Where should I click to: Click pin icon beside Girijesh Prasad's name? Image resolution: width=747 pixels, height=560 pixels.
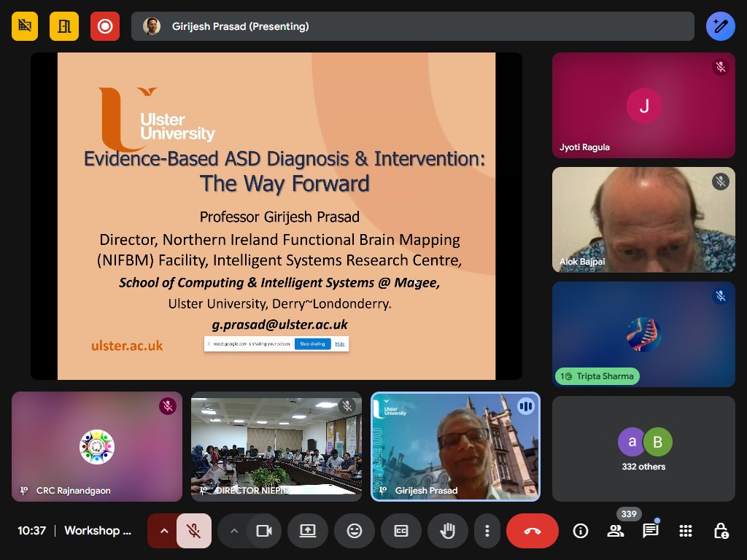[x=382, y=491]
